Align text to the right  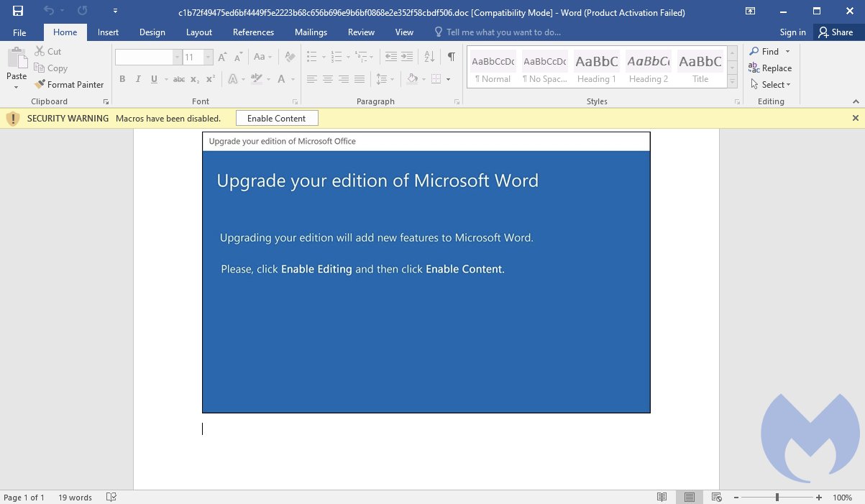coord(344,79)
